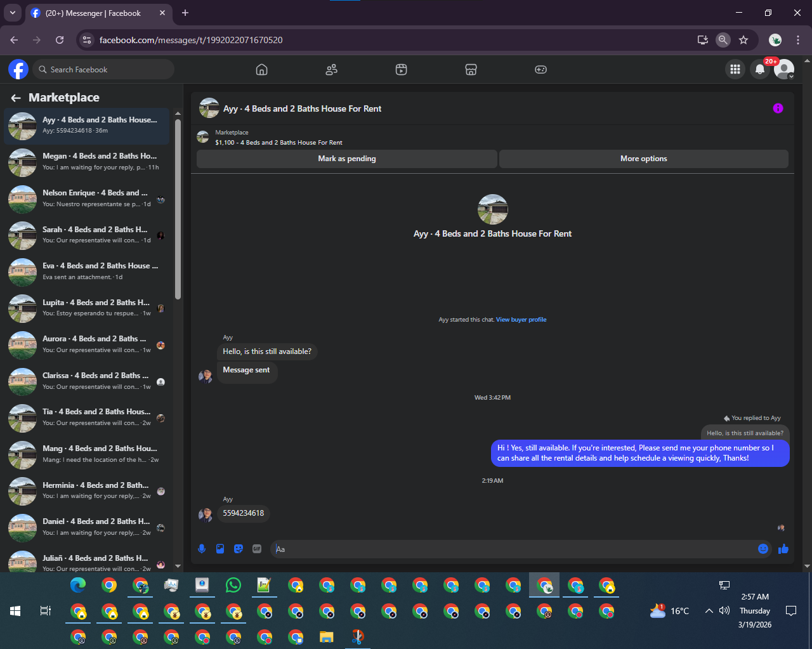
Task: Bookmark this page with the star icon
Action: [x=743, y=40]
